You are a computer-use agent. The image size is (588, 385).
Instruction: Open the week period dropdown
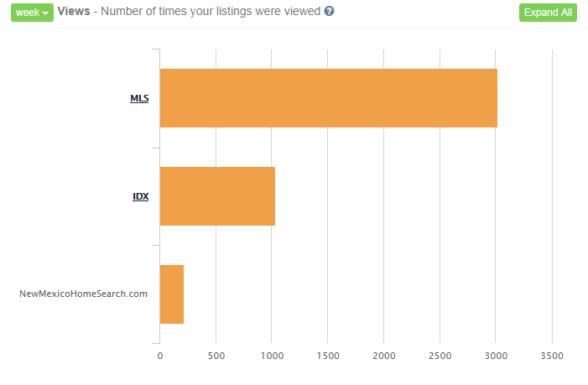tap(32, 13)
